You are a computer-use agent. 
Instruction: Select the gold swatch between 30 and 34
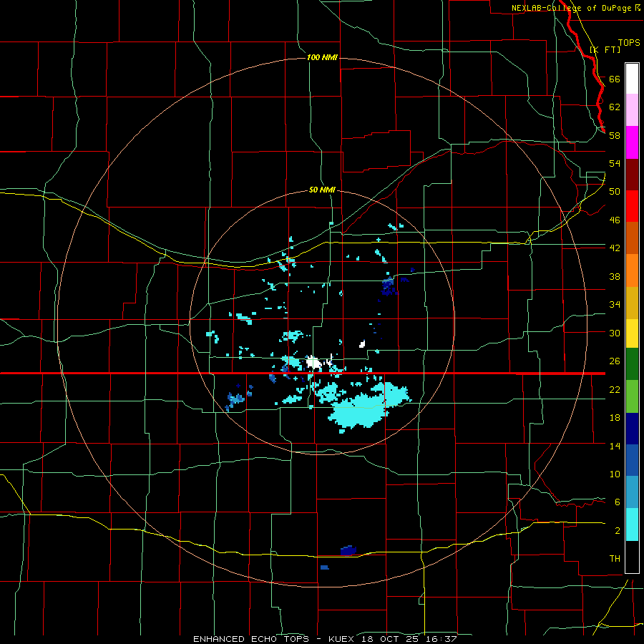pyautogui.click(x=632, y=303)
